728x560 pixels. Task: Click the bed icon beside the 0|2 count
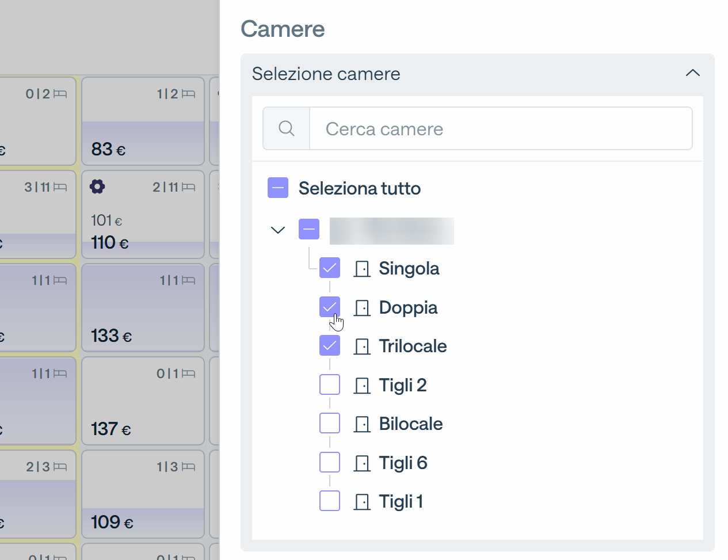coord(60,94)
